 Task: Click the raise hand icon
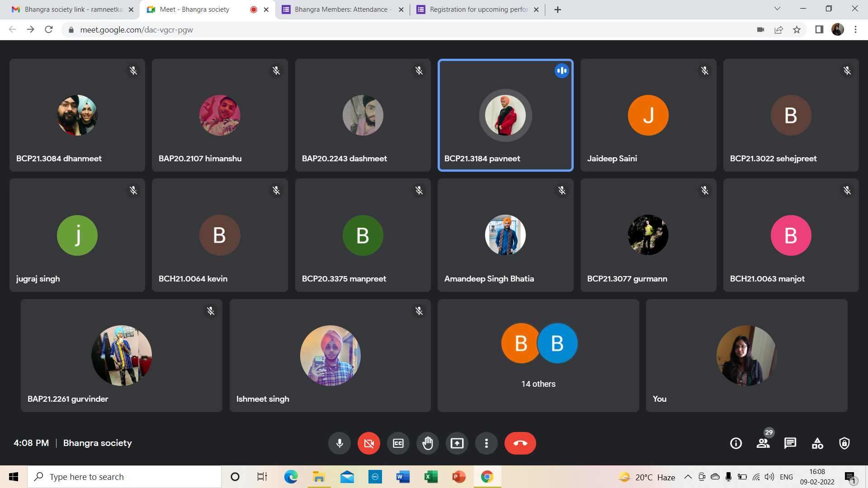pos(427,443)
